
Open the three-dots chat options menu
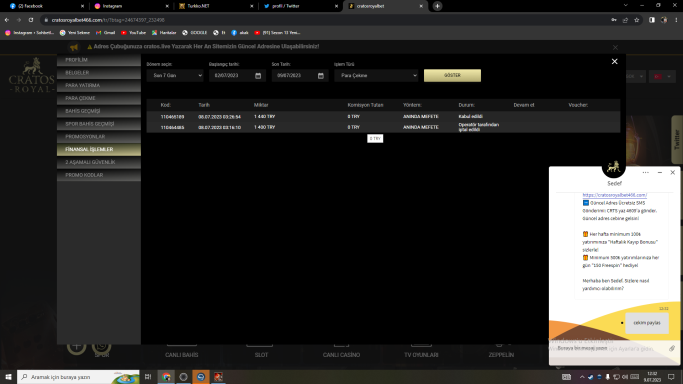tap(646, 172)
